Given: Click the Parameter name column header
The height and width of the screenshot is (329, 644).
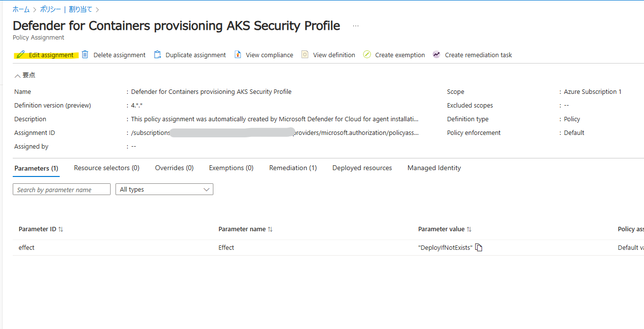Looking at the screenshot, I should coord(242,229).
